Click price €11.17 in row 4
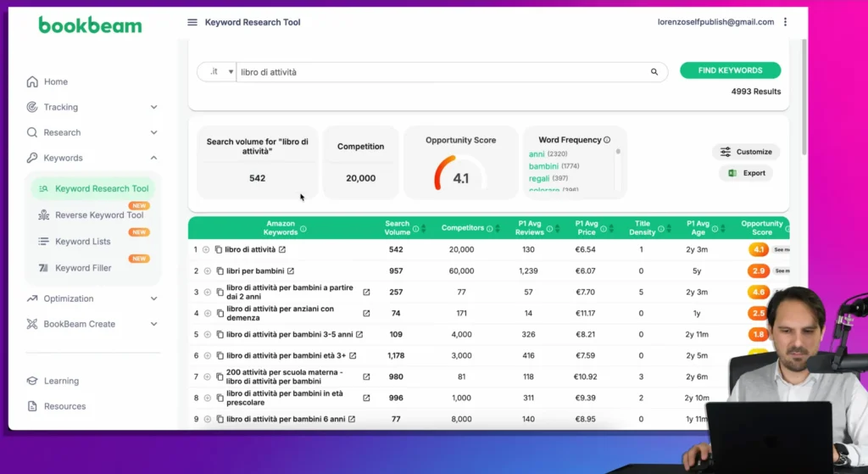 point(585,314)
